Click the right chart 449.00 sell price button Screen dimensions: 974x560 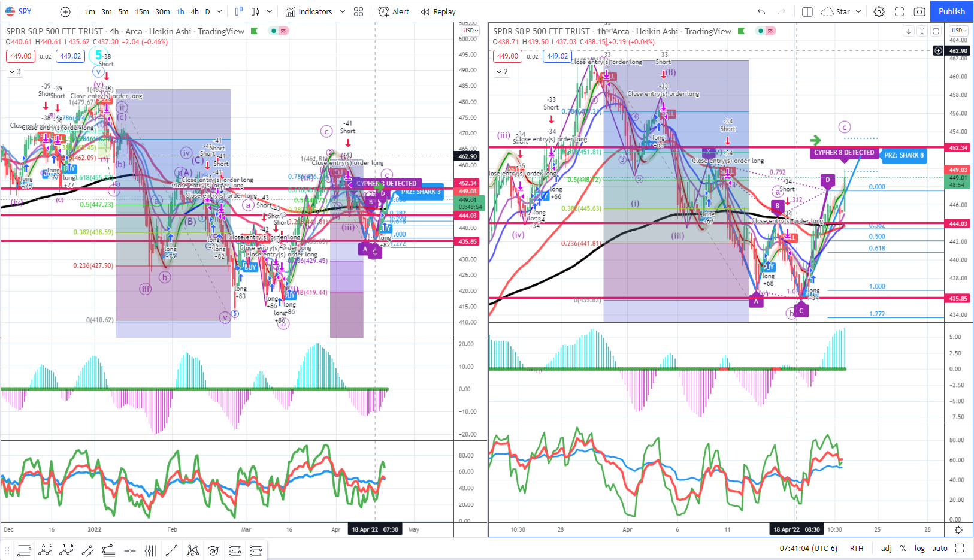click(507, 56)
